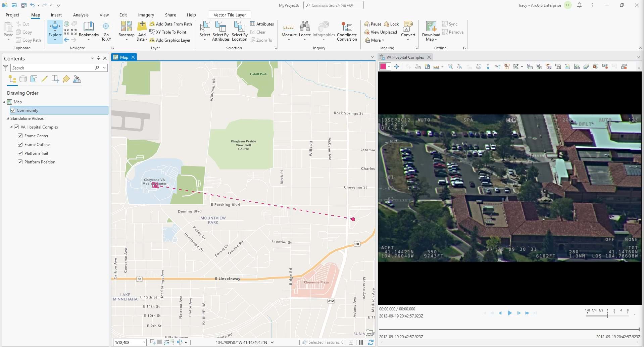Save the project from quick access toolbar
644x347 pixels.
(23, 5)
